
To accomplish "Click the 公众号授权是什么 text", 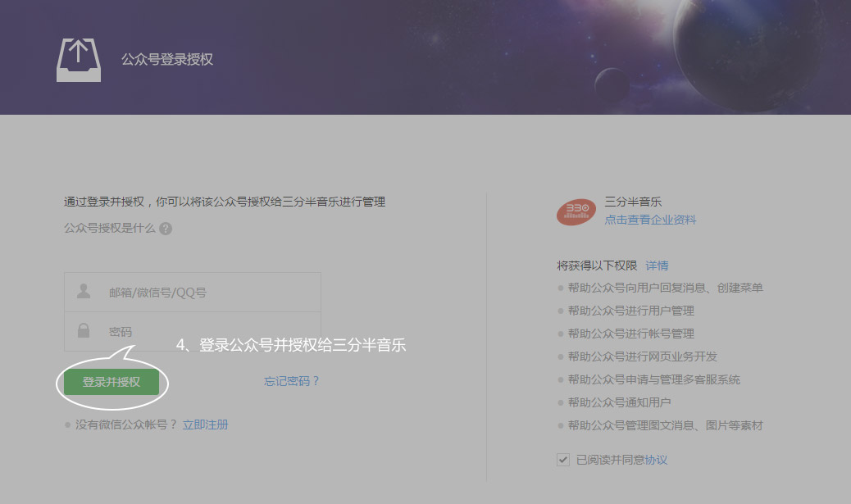I will (110, 228).
